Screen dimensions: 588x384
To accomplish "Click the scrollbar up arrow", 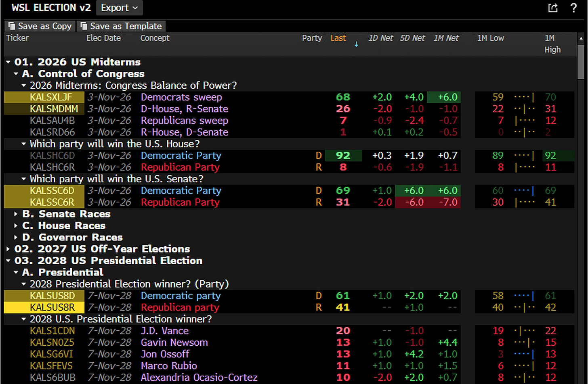I will click(581, 38).
